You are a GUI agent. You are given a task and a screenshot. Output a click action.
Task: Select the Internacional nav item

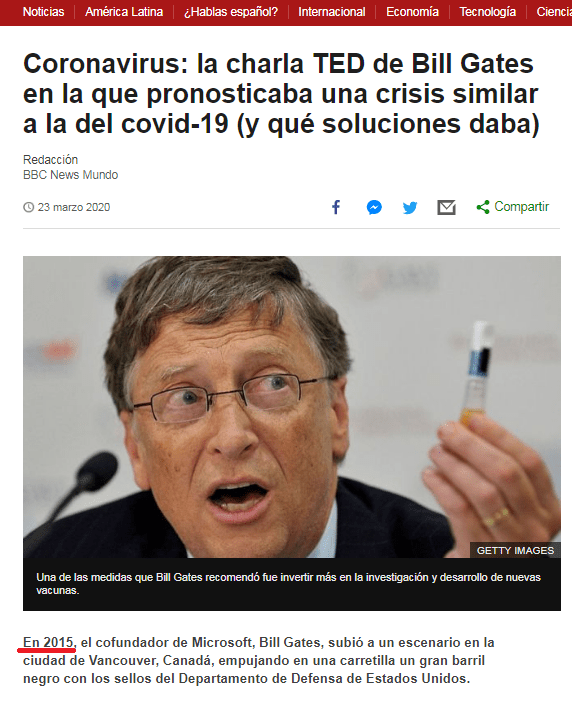pos(332,12)
